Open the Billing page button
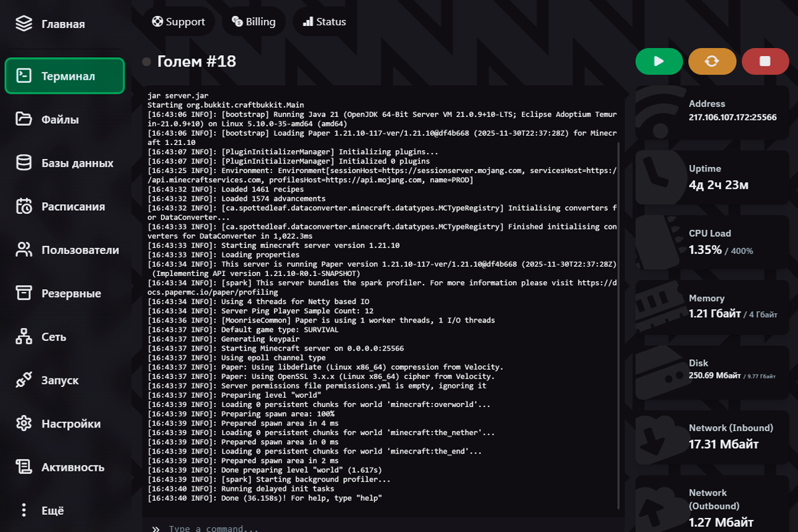Image resolution: width=798 pixels, height=532 pixels. point(253,21)
